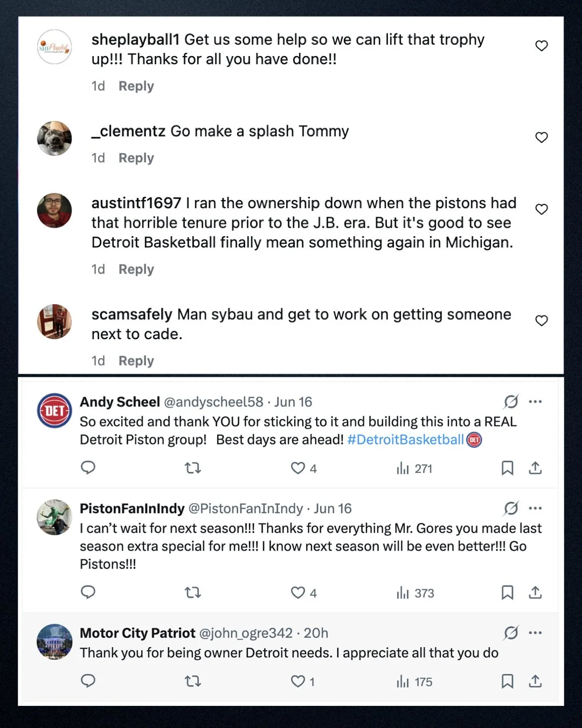Open more options on Andy Scheel tweet
The image size is (582, 728).
pos(535,402)
